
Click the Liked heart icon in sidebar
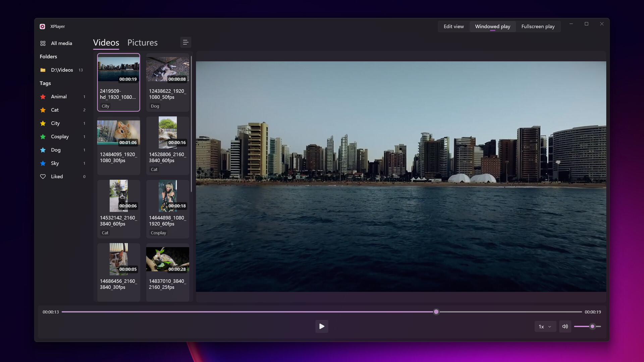click(43, 176)
